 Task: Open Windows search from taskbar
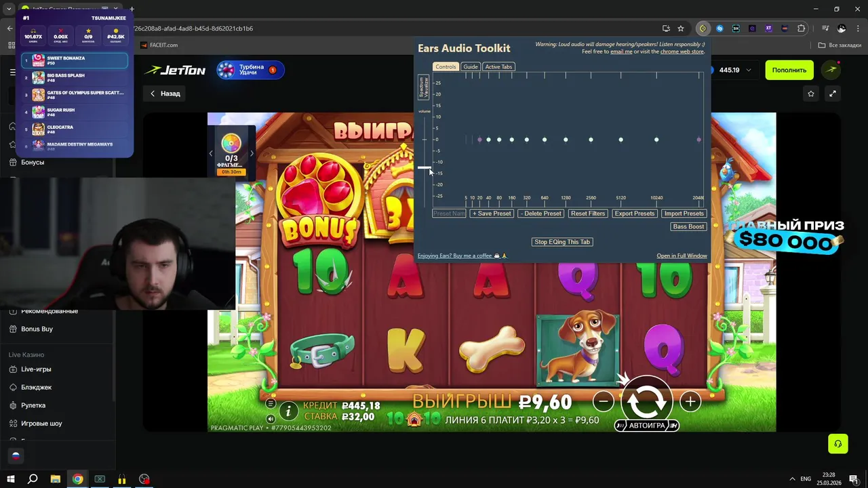click(33, 479)
